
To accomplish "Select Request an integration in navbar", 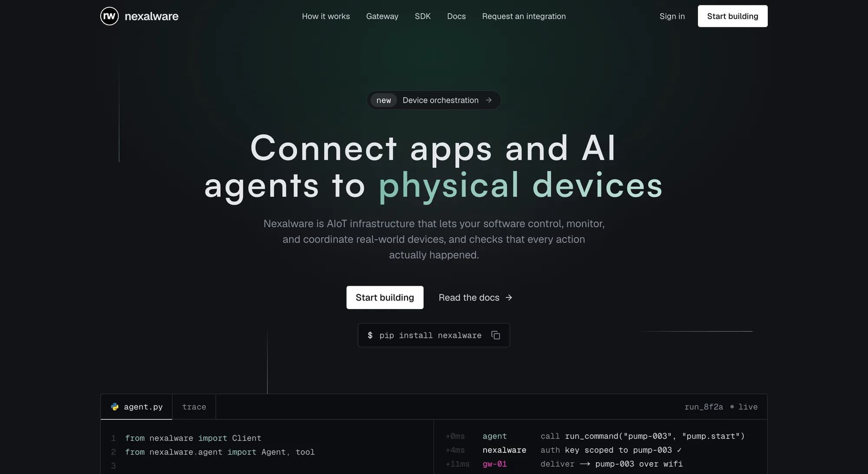I will (x=524, y=16).
